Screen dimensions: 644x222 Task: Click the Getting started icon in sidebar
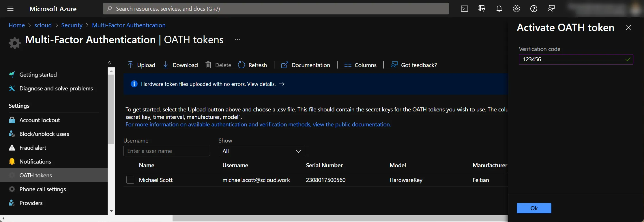click(12, 75)
